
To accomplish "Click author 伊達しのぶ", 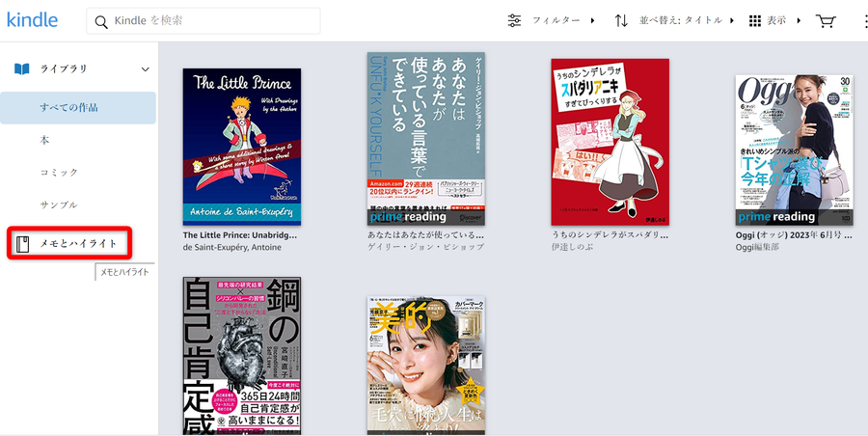I will [572, 247].
